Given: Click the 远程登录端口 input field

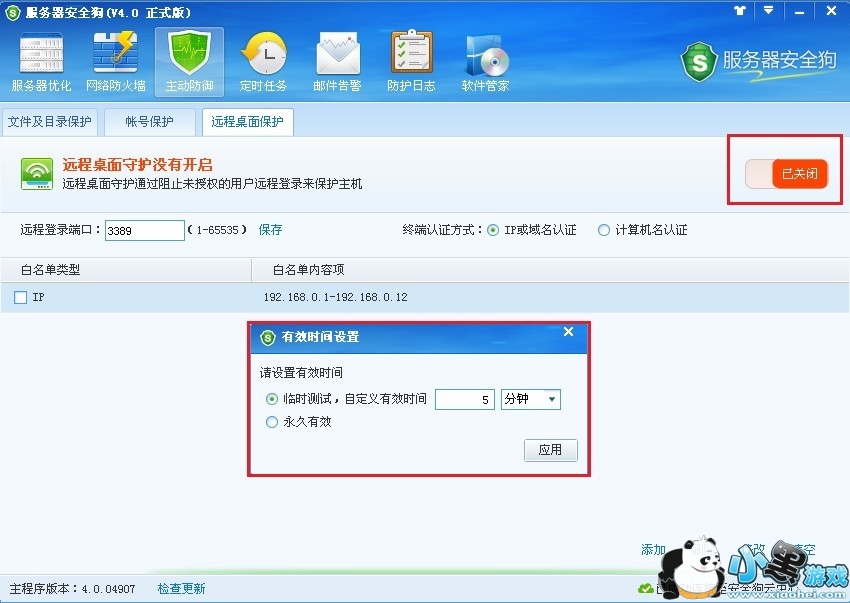Looking at the screenshot, I should click(145, 230).
